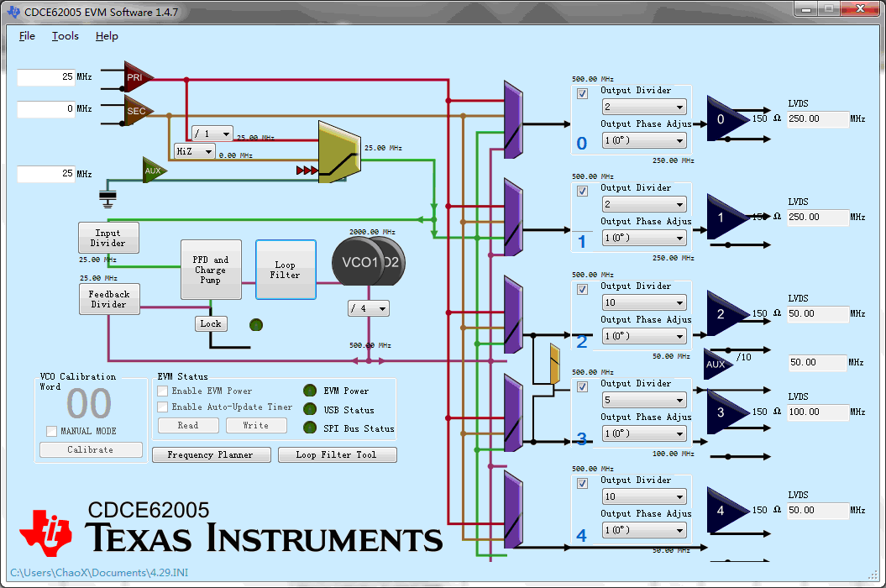Click the SEC input buffer triangle
Screen dimensions: 886x588
(137, 110)
